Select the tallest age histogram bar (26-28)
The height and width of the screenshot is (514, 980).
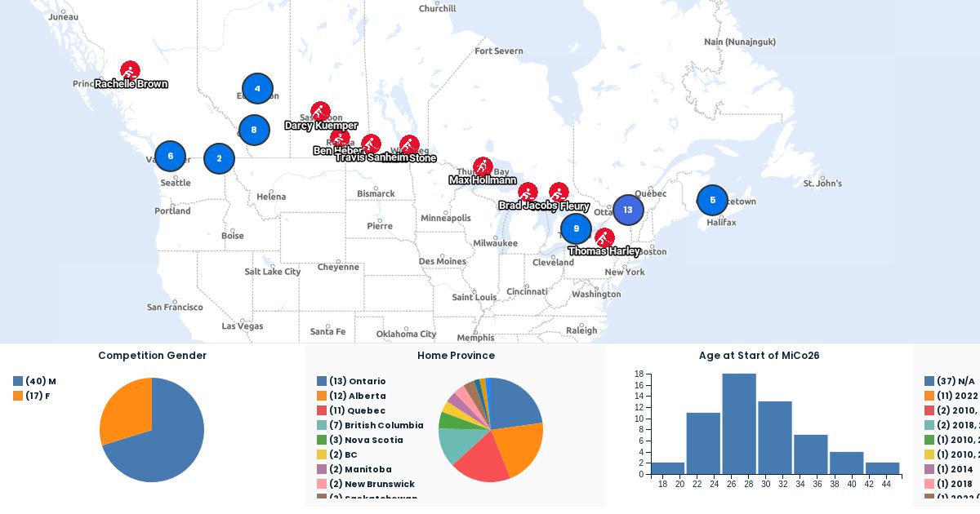pyautogui.click(x=739, y=423)
